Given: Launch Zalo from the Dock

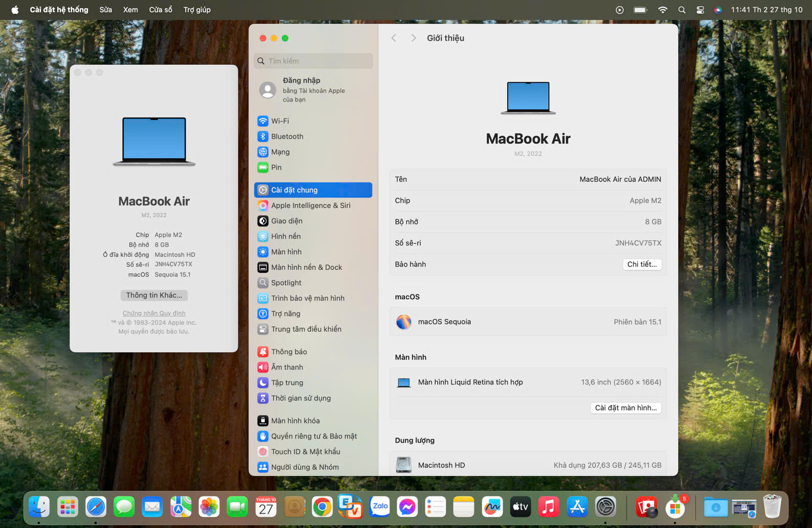Looking at the screenshot, I should click(x=379, y=507).
